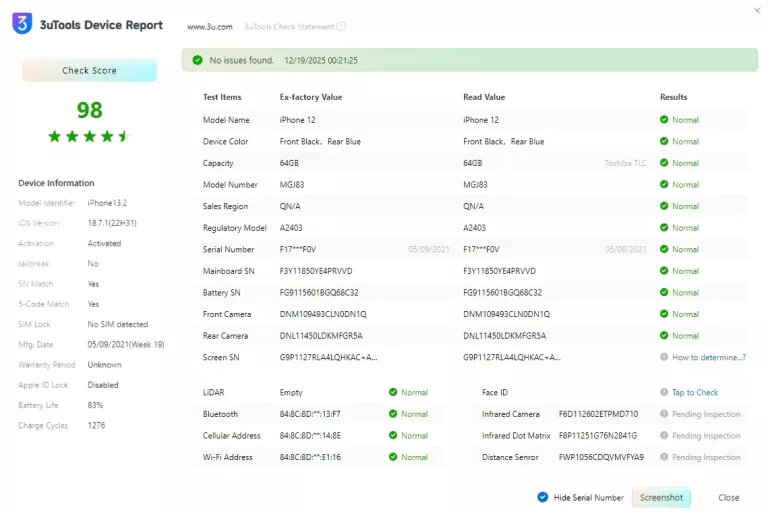
Task: Open the www.3u.com link
Action: tap(210, 26)
